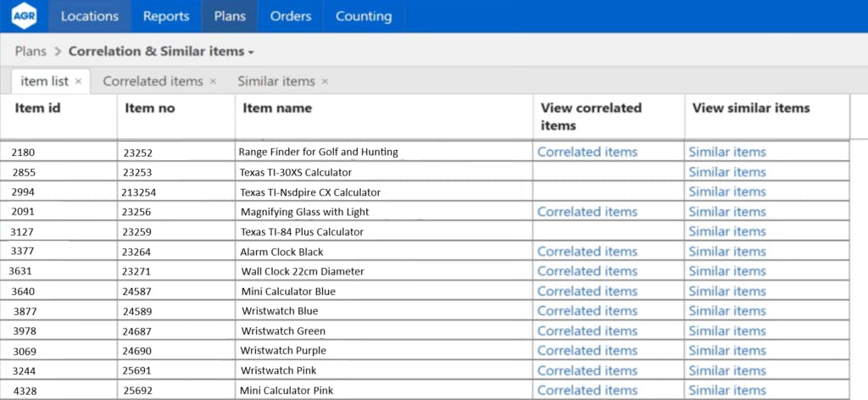The height and width of the screenshot is (400, 868).
Task: Close the Correlated items tab
Action: coord(213,81)
